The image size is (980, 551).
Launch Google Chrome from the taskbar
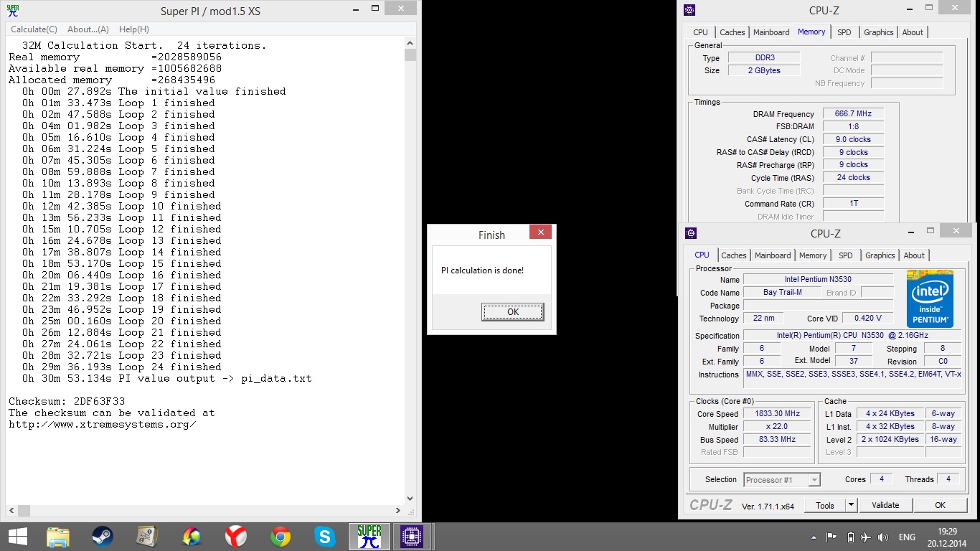(x=281, y=537)
